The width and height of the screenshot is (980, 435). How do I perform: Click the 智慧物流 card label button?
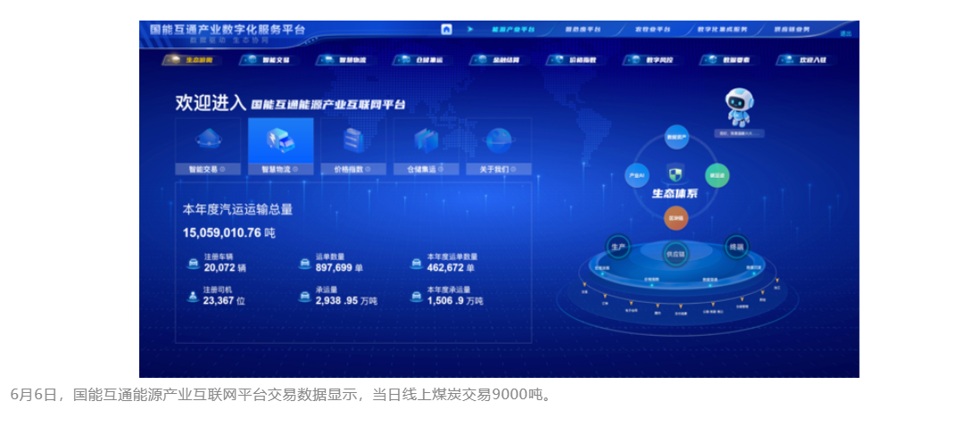tap(280, 169)
